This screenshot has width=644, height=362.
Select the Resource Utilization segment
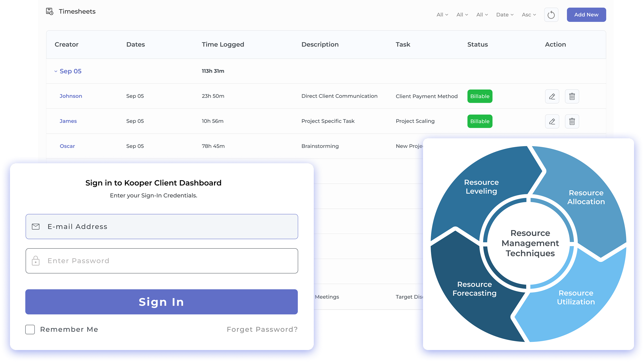(576, 297)
